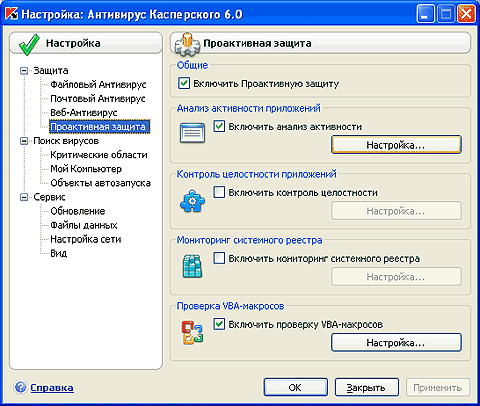Open VBA macros Настройка button
Viewport: 480px width, 406px height.
396,343
